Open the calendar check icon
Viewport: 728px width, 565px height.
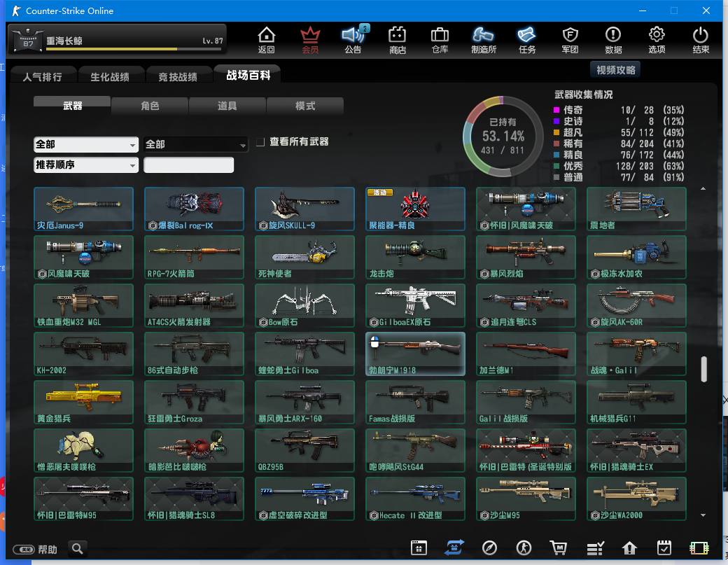pyautogui.click(x=664, y=548)
